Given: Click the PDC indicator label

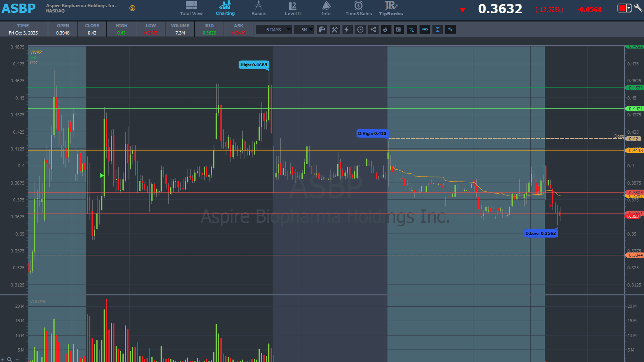Looking at the screenshot, I should coord(34,63).
